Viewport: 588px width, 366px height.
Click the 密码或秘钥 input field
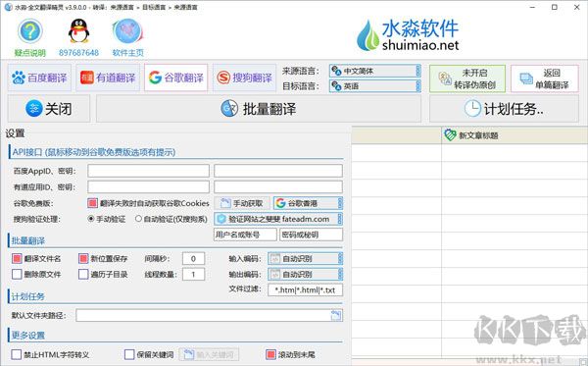point(311,235)
